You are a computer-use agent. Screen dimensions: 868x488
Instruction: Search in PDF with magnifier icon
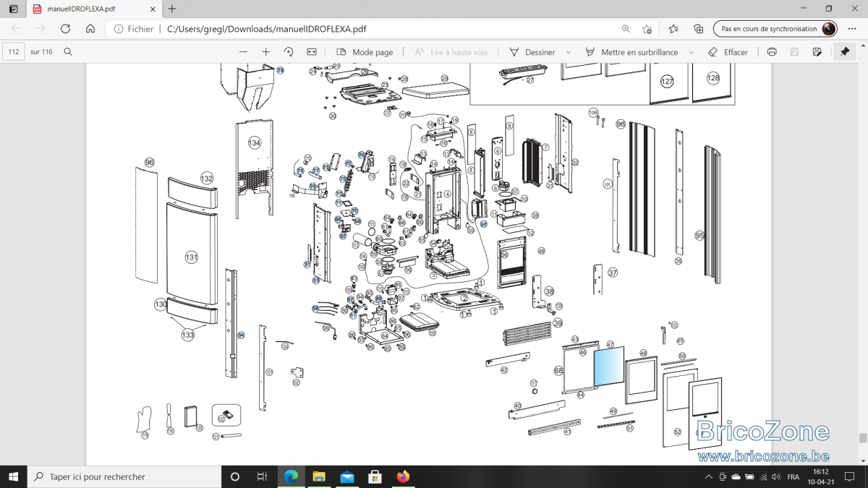tap(68, 52)
